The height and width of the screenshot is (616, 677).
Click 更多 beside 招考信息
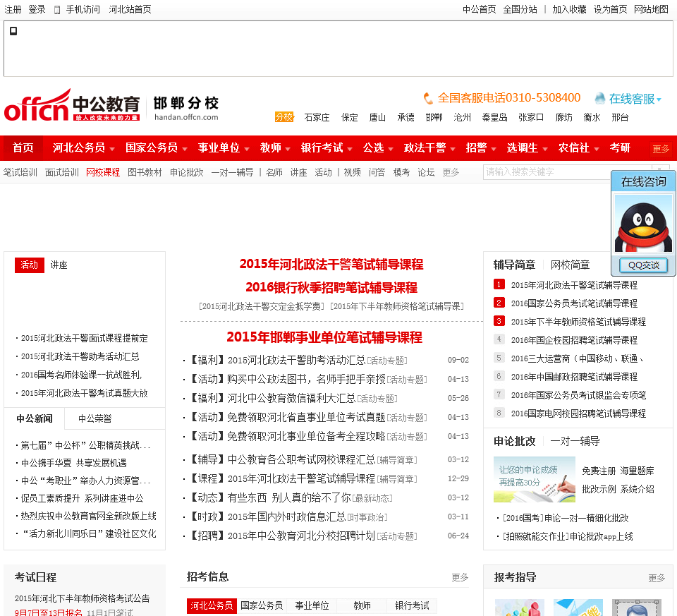(x=460, y=578)
